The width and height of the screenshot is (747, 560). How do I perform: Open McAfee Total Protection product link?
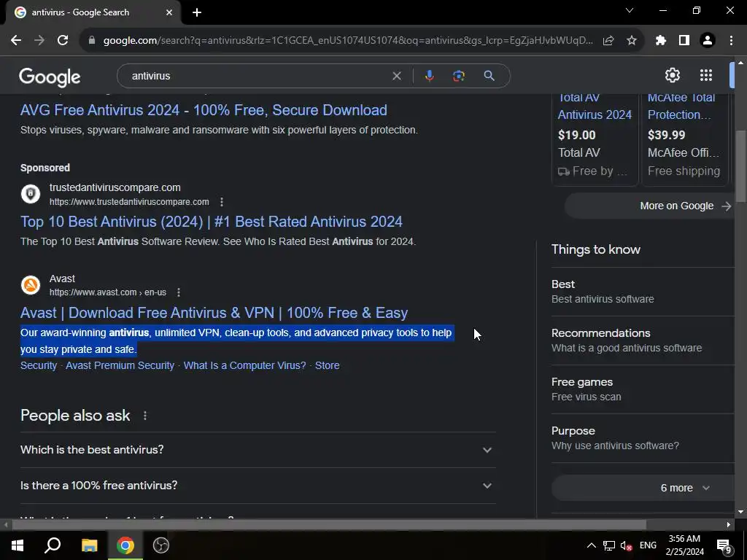681,106
